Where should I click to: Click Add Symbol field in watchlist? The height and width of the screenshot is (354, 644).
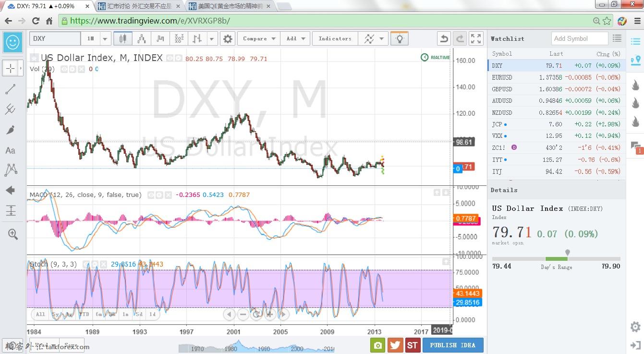coord(580,38)
